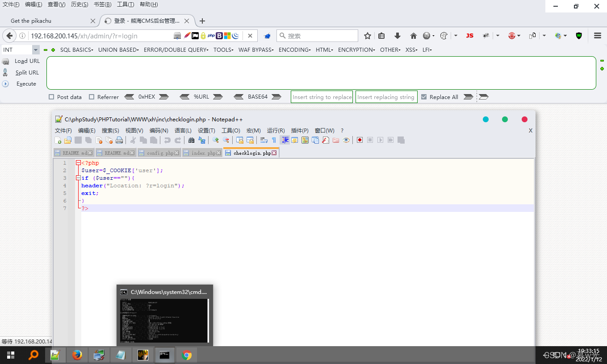Click the Split URL button
The height and width of the screenshot is (364, 607).
click(x=21, y=72)
